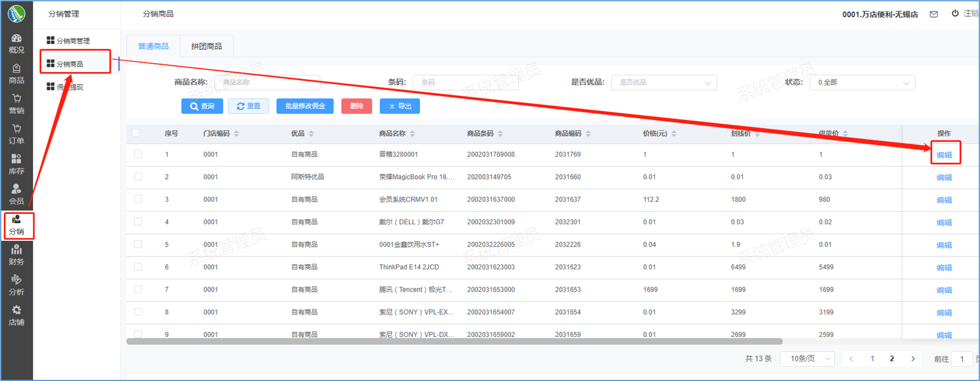Select 分销商管理 in the side menu
This screenshot has width=980, height=381.
[73, 41]
